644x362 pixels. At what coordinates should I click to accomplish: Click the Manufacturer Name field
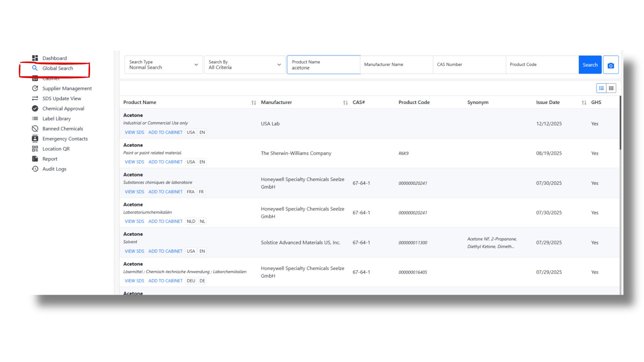point(397,65)
